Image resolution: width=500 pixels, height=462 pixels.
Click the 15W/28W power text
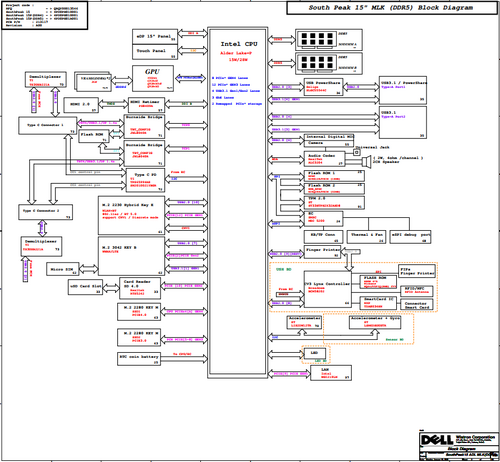[x=238, y=60]
